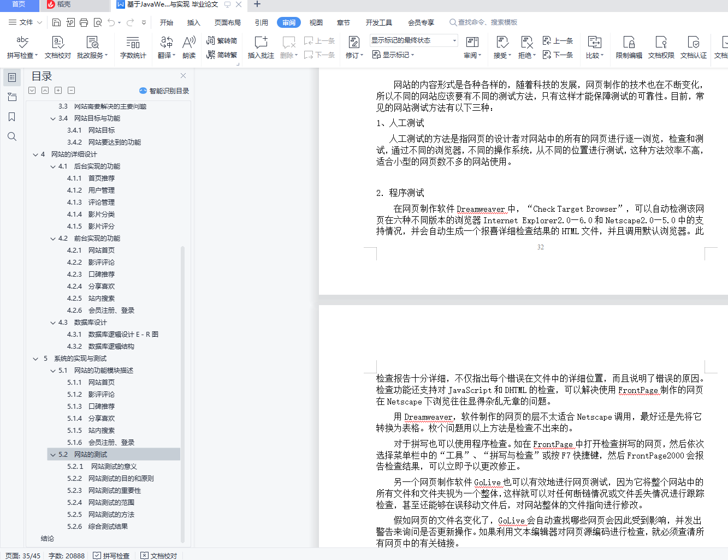
Task: Open the 文件 menu dropdown
Action: tap(26, 22)
